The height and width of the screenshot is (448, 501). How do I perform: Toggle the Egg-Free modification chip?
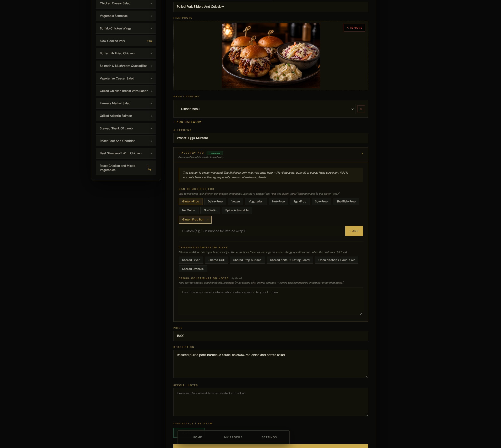300,202
